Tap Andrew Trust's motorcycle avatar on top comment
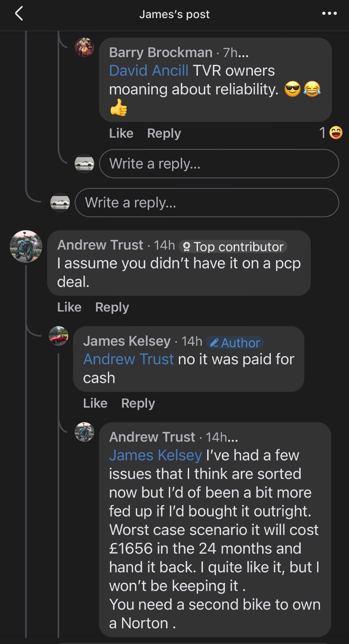This screenshot has height=644, width=349. click(x=26, y=246)
